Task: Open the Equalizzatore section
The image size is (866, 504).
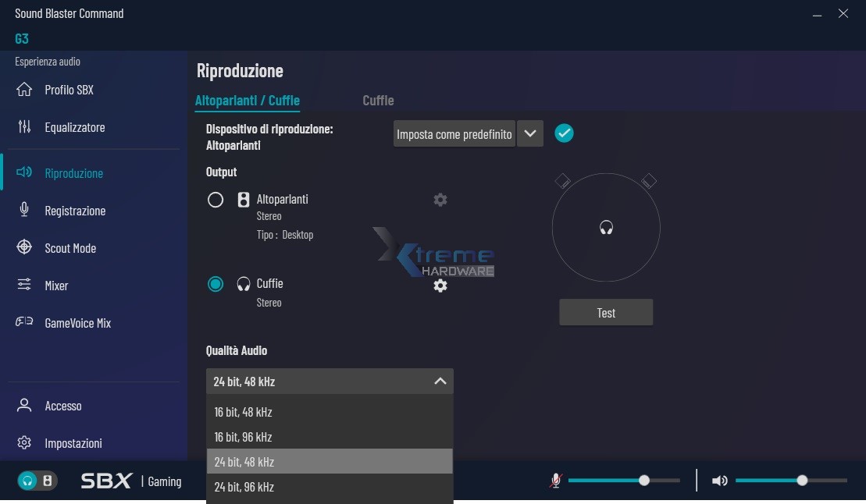Action: (74, 127)
